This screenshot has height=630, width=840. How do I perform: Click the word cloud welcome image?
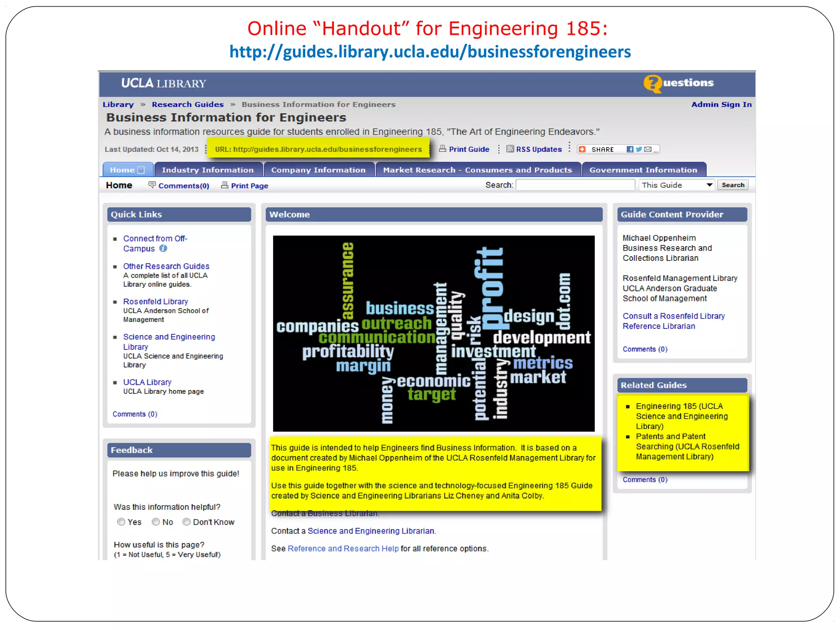pos(434,333)
